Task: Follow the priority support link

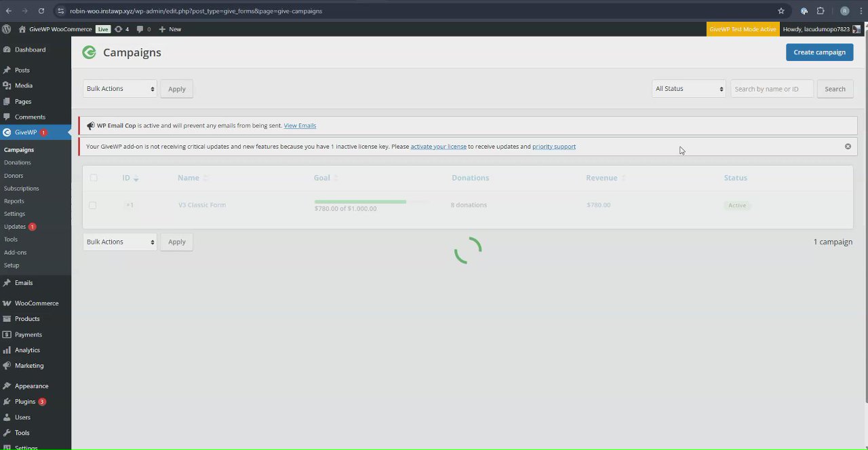Action: 554,147
